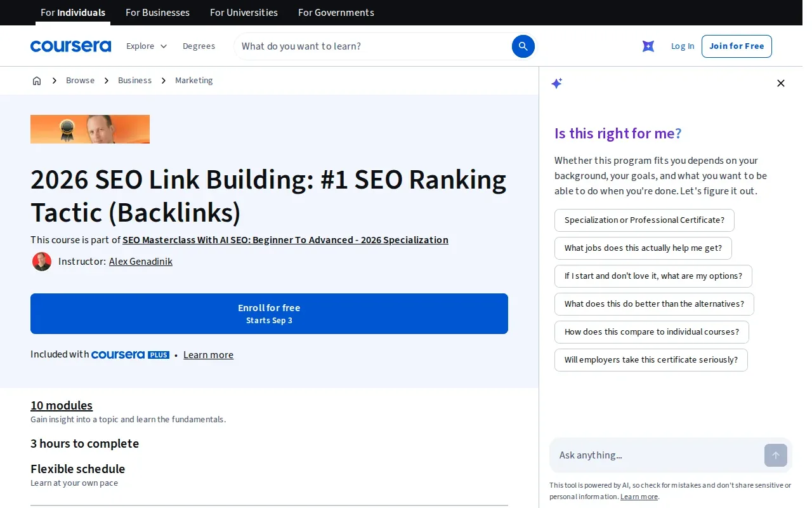
Task: Switch to For Universities tab
Action: [x=244, y=13]
